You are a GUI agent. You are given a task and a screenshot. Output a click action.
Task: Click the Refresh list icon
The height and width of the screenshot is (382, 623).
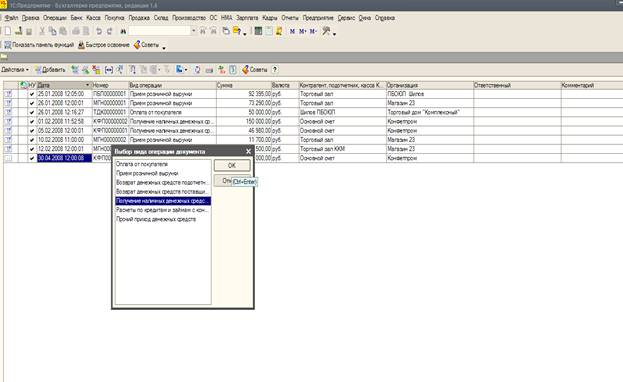[x=197, y=70]
